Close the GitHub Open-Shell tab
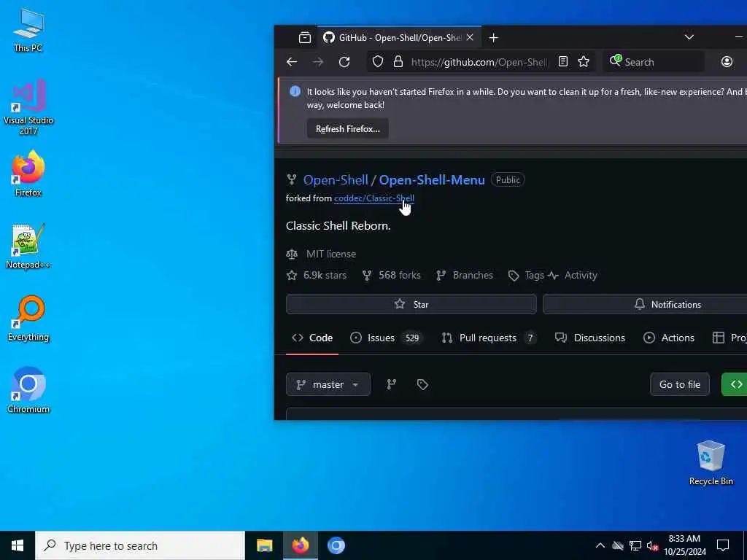Screen dimensions: 747x560 [x=470, y=37]
